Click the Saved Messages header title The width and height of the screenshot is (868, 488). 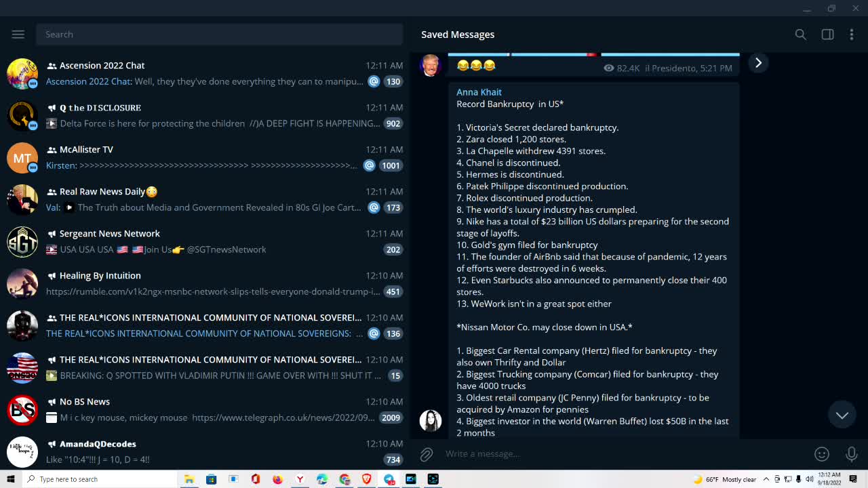coord(458,35)
